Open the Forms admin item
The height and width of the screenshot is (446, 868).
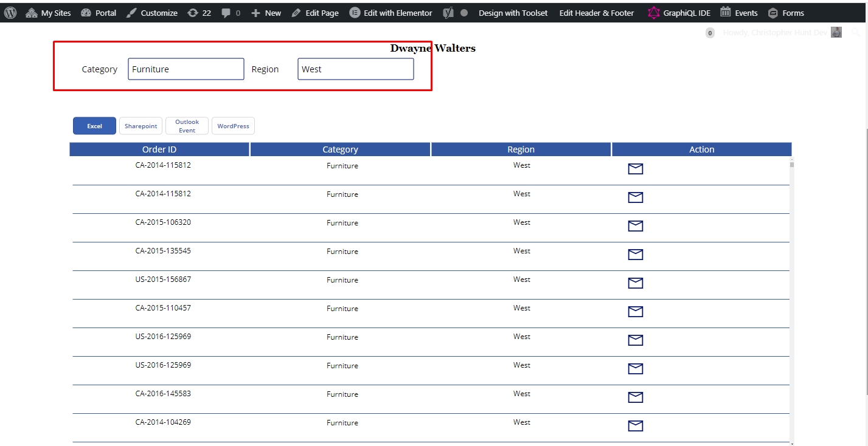786,13
